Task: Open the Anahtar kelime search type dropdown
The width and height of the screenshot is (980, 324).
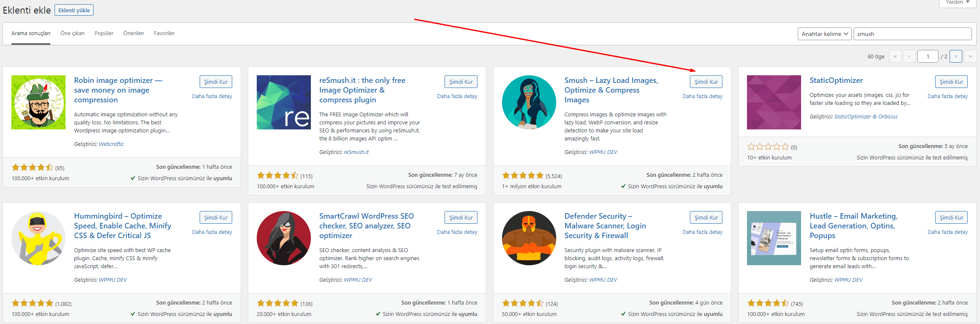Action: coord(824,34)
